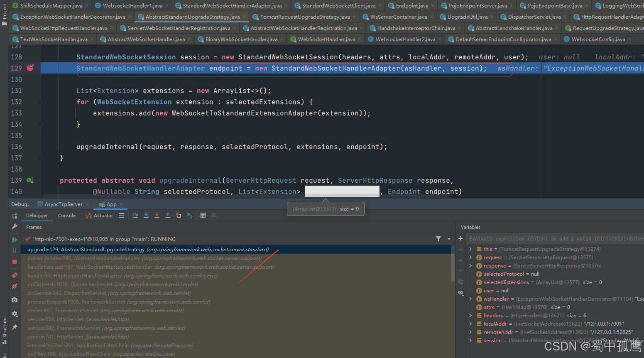Toggle Mute Breakpoints icon
The image size is (644, 358).
(15, 286)
